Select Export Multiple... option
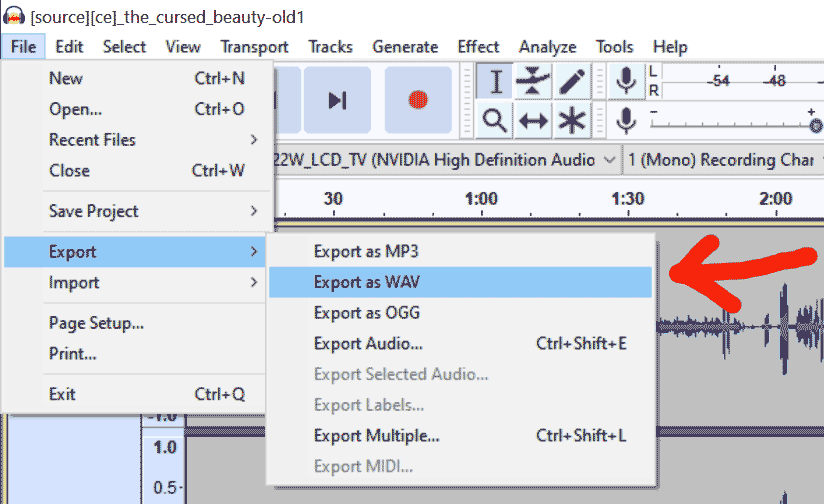This screenshot has height=504, width=824. coord(460,436)
